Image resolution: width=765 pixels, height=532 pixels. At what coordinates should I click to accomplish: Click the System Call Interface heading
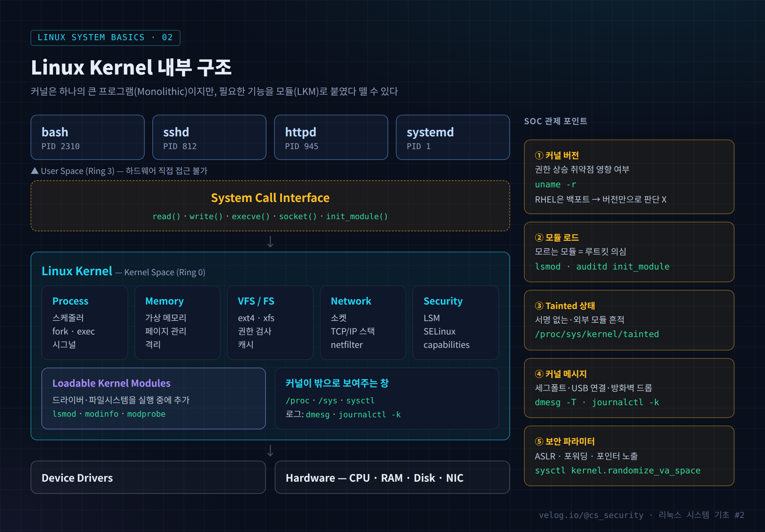pos(270,198)
